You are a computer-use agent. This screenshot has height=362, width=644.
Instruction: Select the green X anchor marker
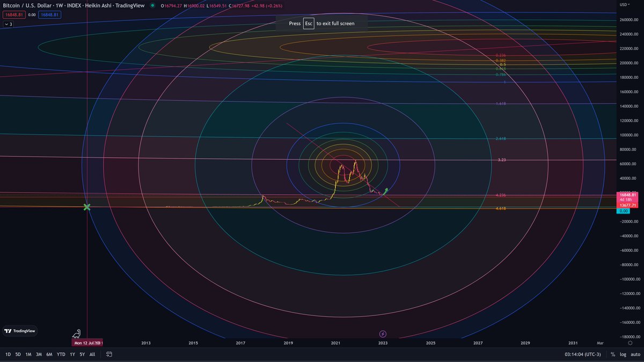pos(87,207)
